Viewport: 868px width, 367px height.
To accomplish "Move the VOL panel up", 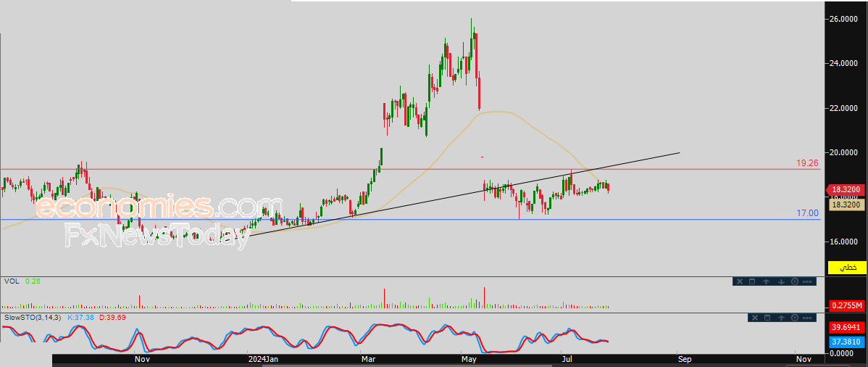I will point(766,281).
